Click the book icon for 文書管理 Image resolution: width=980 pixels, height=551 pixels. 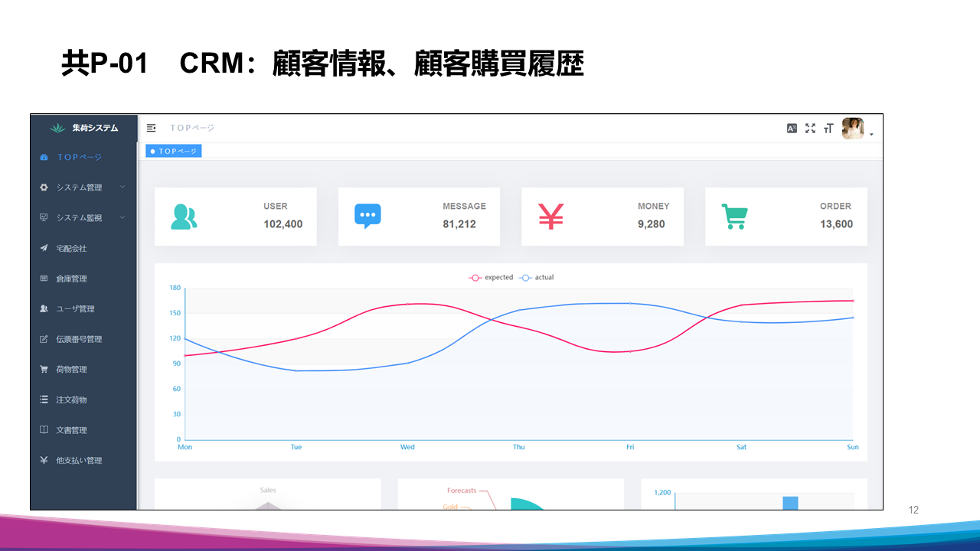(x=44, y=430)
